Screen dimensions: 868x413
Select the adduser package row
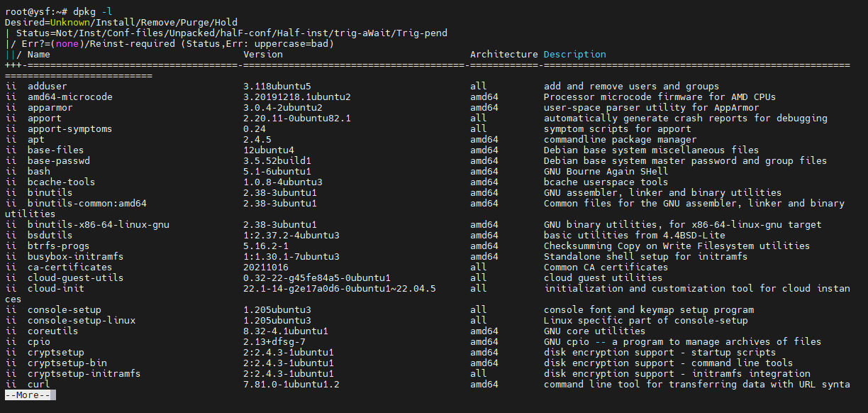pos(45,86)
